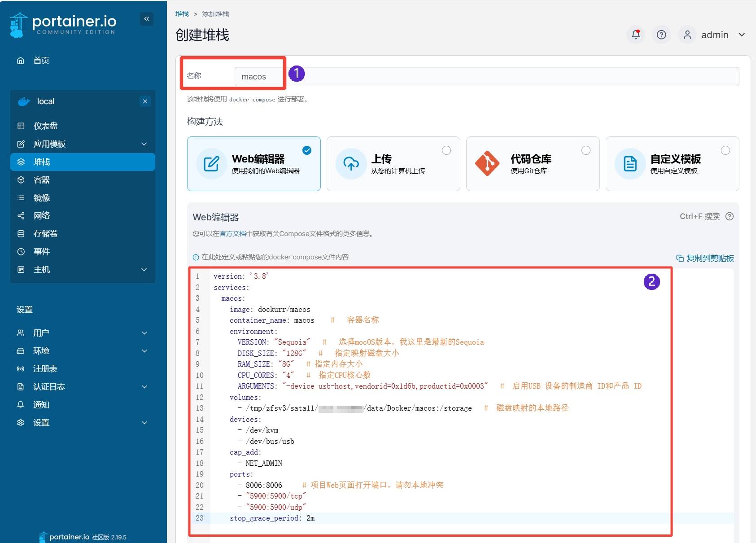Open the portainer.io logo home
756x543 pixels.
(x=63, y=25)
